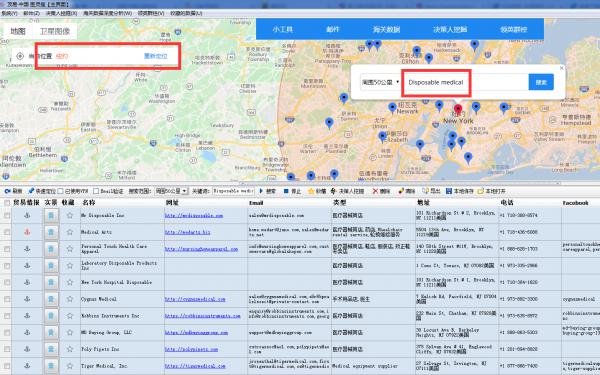Viewport: 600px width, 375px height.
Task: Click the star favorites icon in the toolbar
Action: (311, 191)
